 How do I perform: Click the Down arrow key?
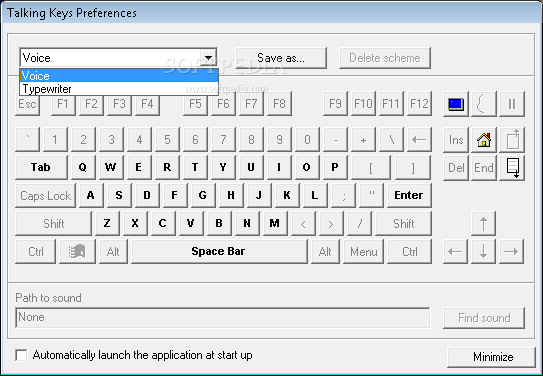(483, 251)
